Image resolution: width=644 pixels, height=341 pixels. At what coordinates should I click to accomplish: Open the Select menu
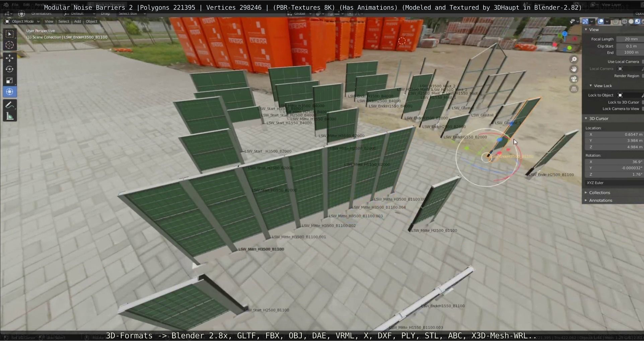coord(64,21)
